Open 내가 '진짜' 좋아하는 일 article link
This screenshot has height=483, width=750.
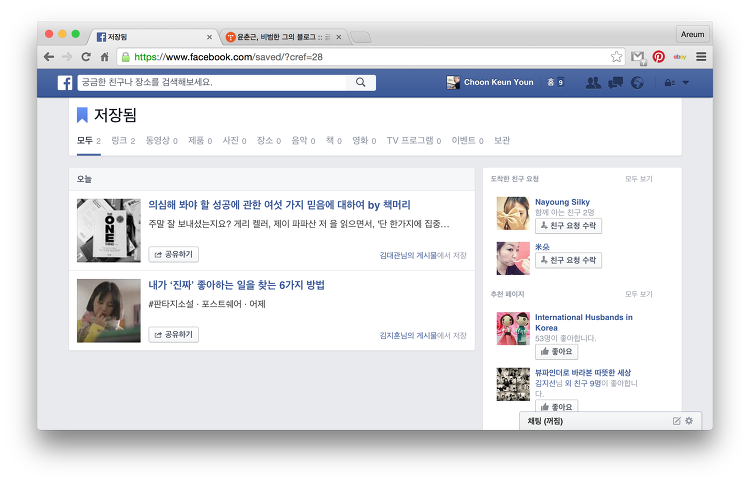click(x=236, y=285)
